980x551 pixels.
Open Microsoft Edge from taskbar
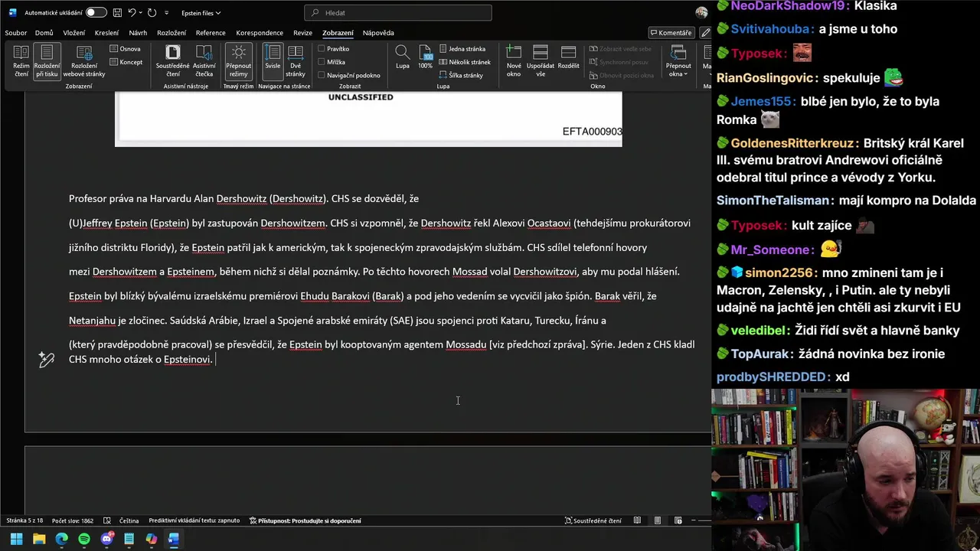tap(61, 539)
